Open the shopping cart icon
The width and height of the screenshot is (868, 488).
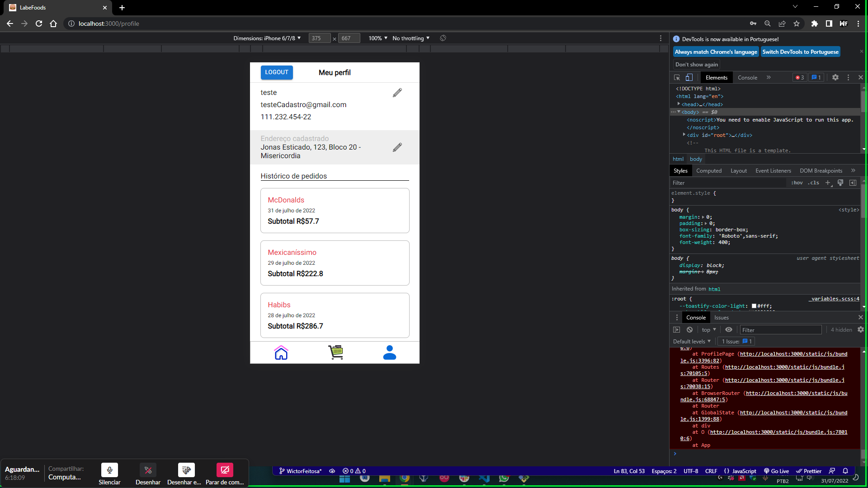click(336, 352)
